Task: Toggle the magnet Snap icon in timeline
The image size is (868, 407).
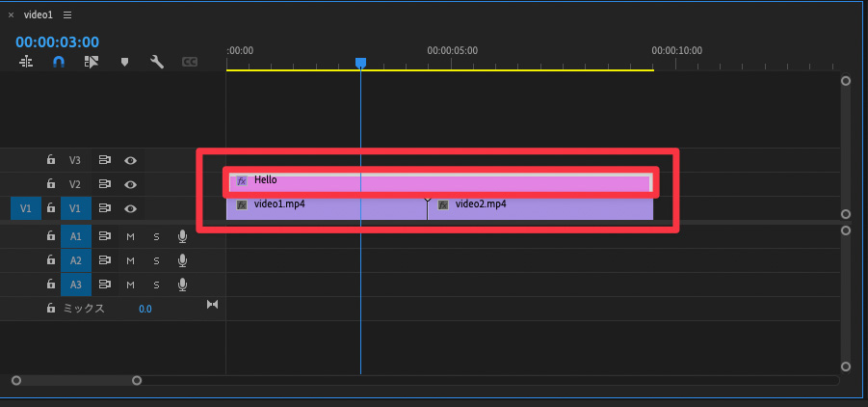Action: (x=59, y=62)
